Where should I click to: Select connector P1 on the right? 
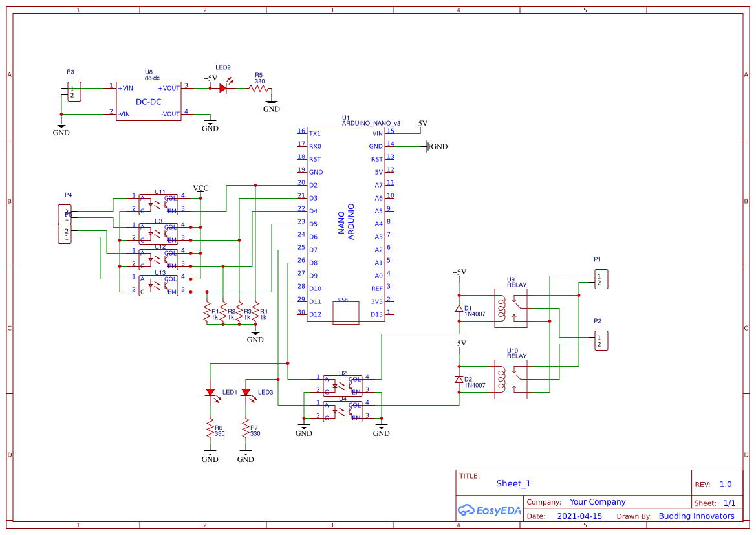click(600, 279)
